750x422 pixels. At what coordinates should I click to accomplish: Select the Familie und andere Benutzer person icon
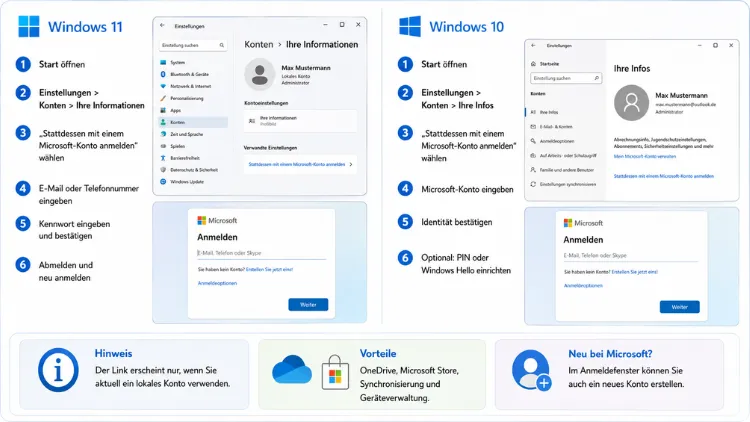(x=533, y=170)
